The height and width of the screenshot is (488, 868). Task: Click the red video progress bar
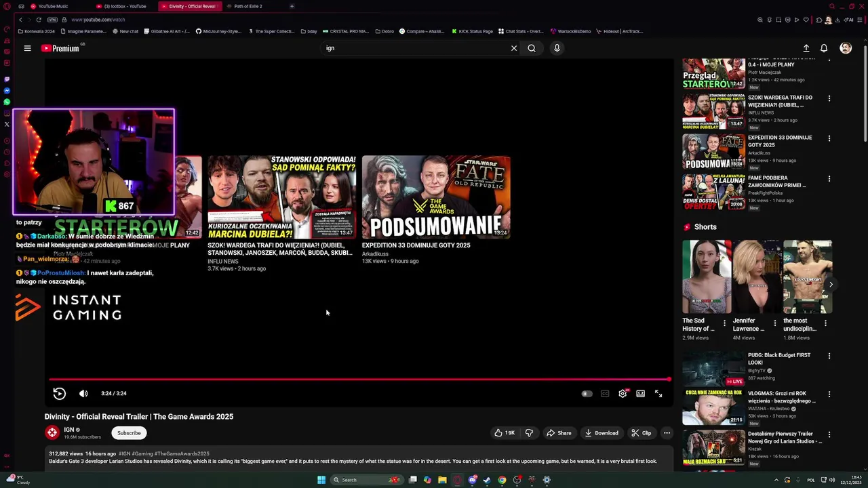pyautogui.click(x=359, y=379)
